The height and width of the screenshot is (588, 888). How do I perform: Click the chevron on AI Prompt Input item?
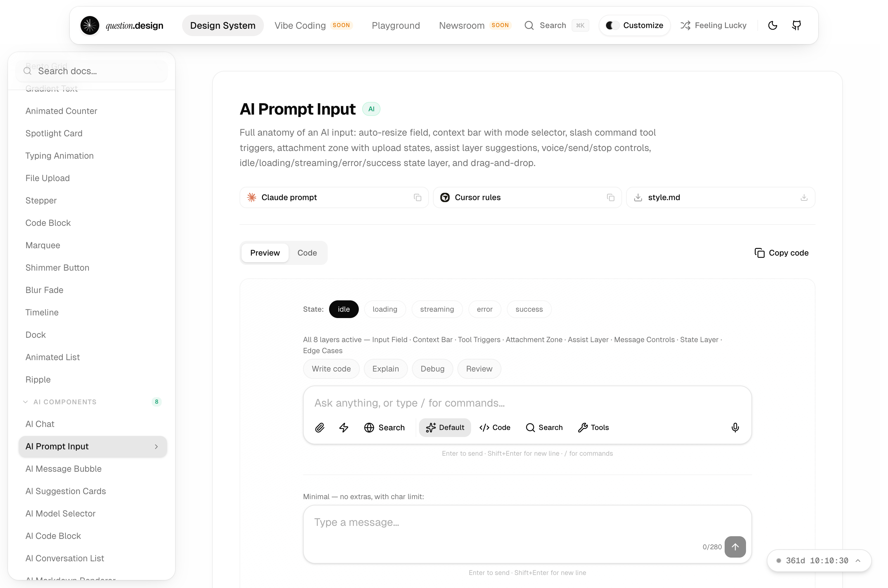point(156,447)
